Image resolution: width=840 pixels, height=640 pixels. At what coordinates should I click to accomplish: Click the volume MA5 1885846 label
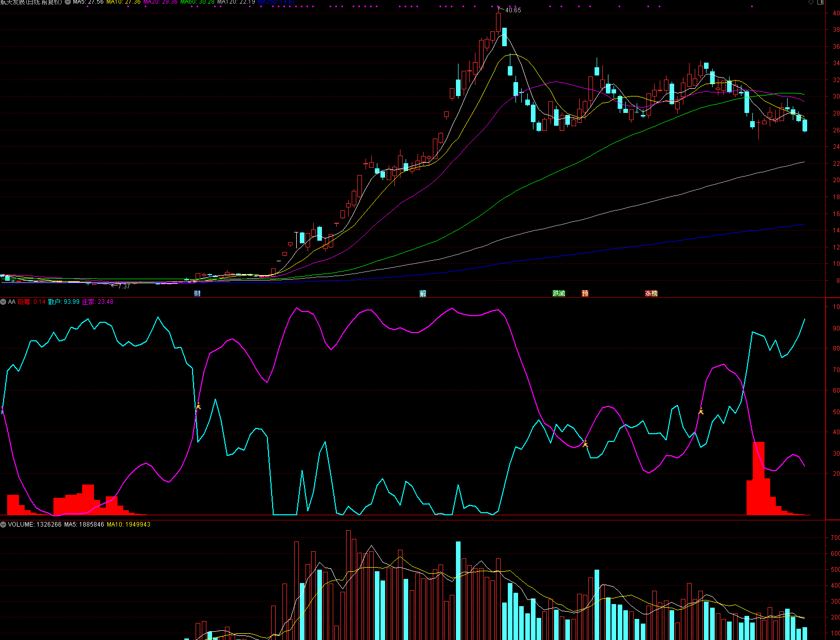(84, 525)
